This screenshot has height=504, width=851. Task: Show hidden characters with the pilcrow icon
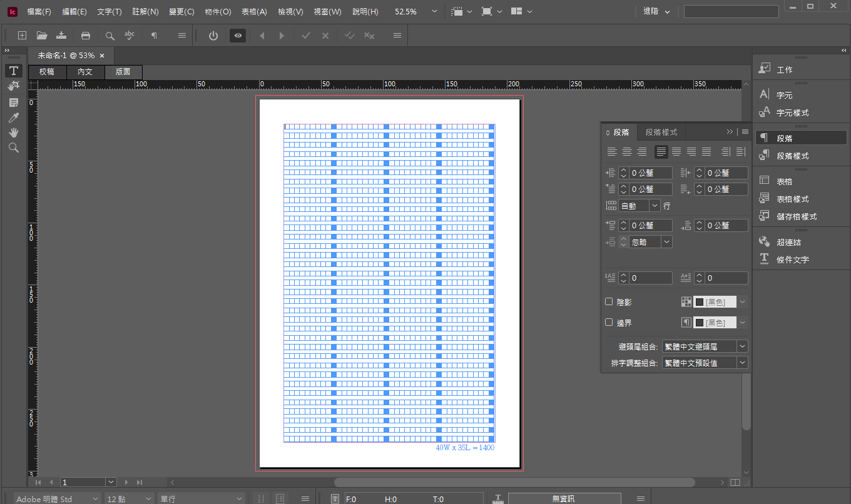tap(154, 36)
